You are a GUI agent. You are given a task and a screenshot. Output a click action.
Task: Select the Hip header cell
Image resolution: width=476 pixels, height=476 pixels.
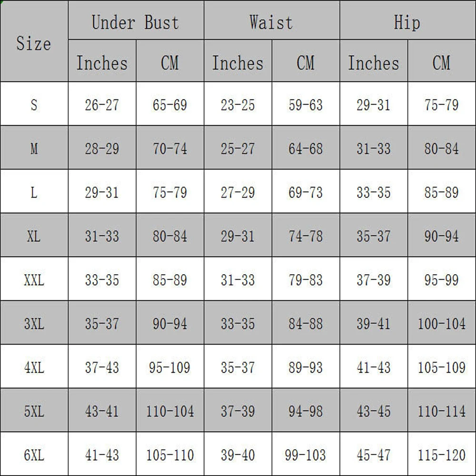[407, 22]
